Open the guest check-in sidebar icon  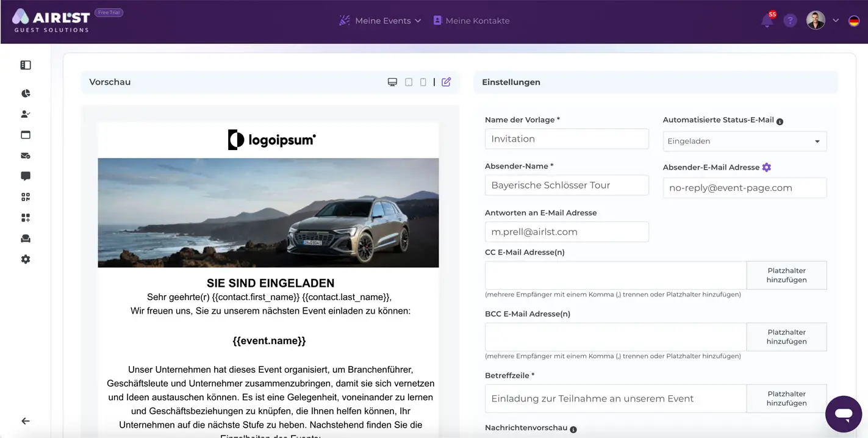click(26, 113)
